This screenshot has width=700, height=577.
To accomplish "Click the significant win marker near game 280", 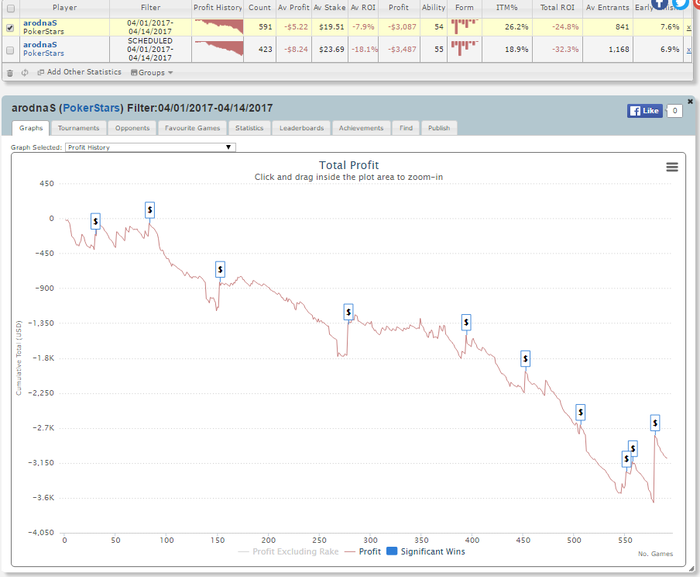I will (x=349, y=312).
